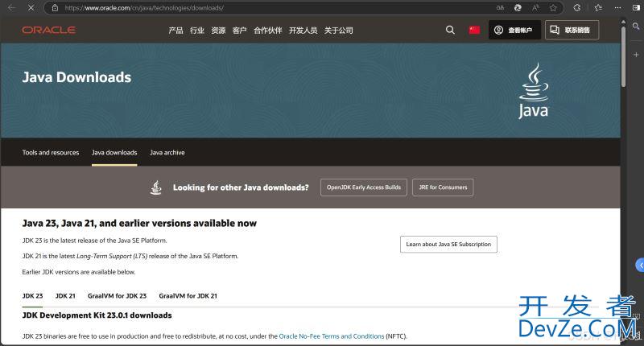This screenshot has width=644, height=346.
Task: Select the JDK 23 tab
Action: 32,296
